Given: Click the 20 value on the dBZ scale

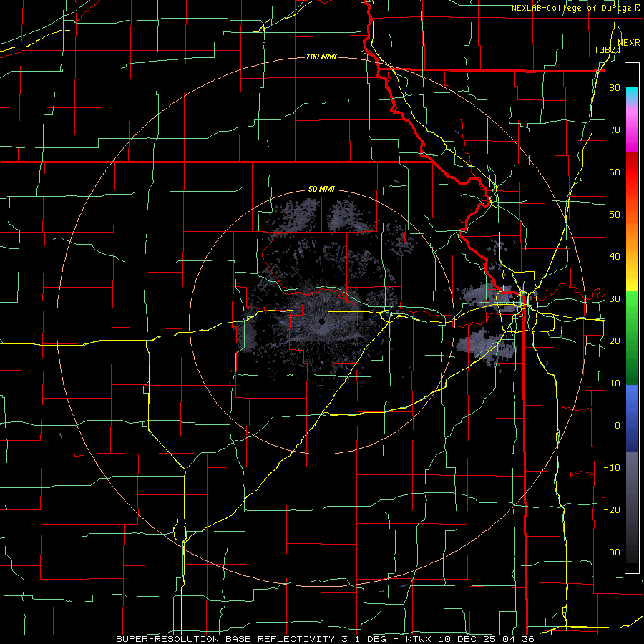Looking at the screenshot, I should click(615, 341).
